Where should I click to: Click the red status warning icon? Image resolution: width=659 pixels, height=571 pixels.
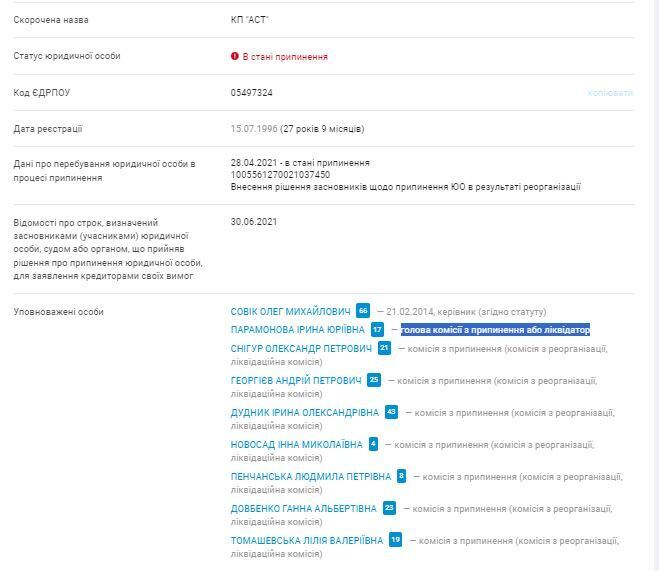(235, 56)
